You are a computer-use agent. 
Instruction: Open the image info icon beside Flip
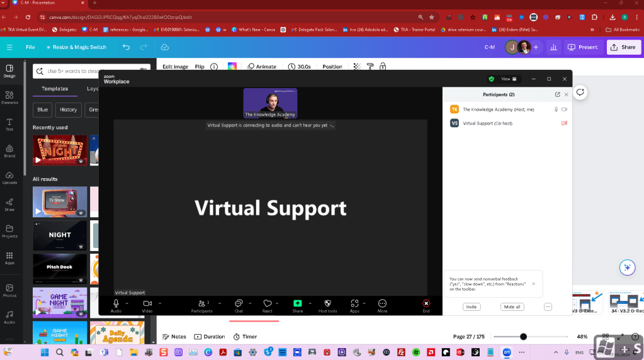pos(214,67)
